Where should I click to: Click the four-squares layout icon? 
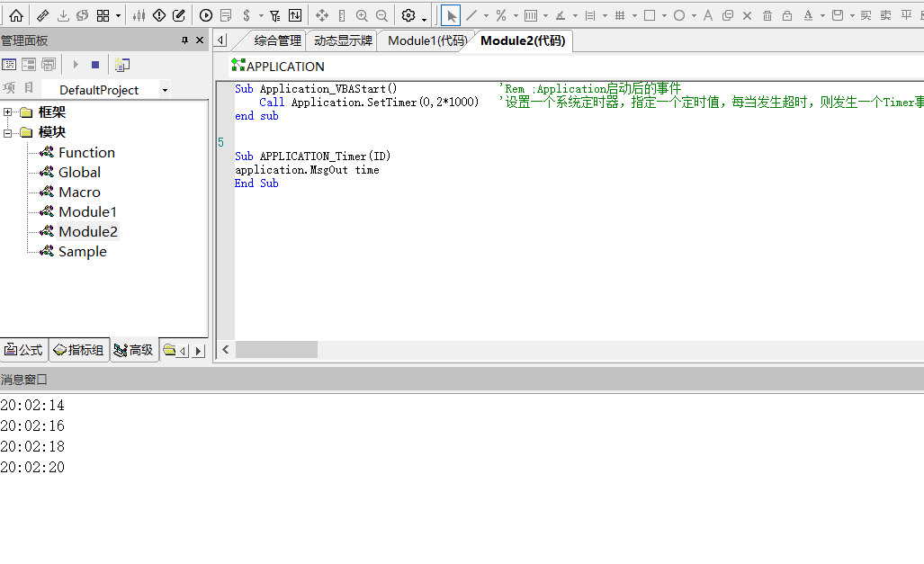pyautogui.click(x=103, y=15)
